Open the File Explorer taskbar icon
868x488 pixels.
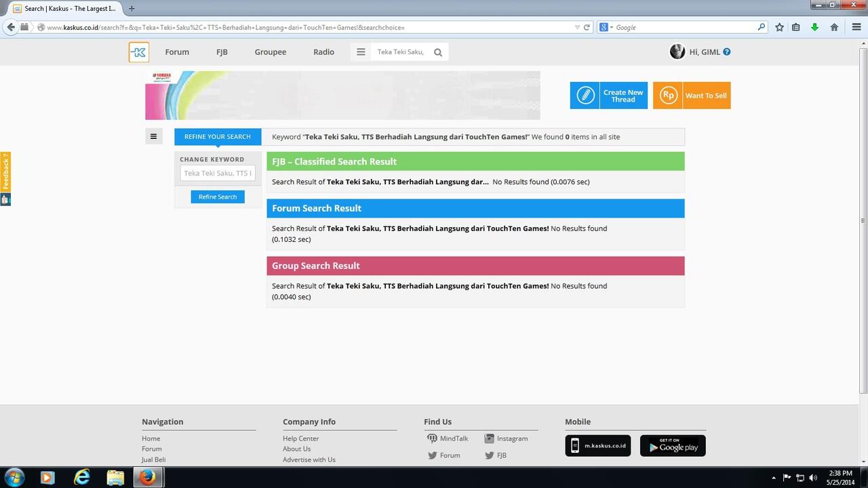pyautogui.click(x=115, y=477)
